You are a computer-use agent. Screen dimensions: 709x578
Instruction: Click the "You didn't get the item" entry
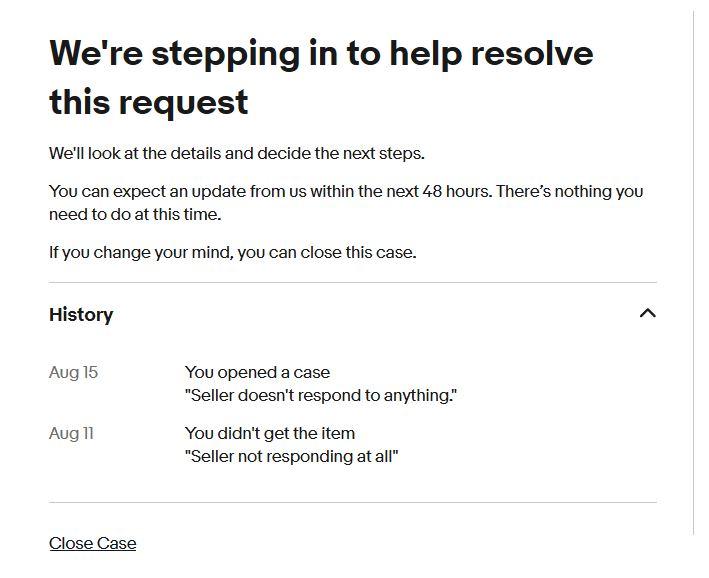coord(269,434)
